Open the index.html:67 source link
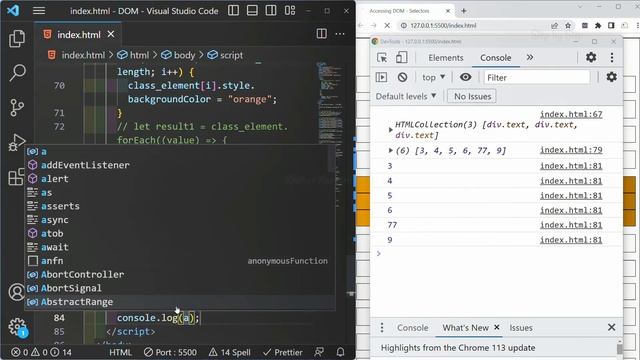Screen dimensions: 640x360 tap(571, 114)
